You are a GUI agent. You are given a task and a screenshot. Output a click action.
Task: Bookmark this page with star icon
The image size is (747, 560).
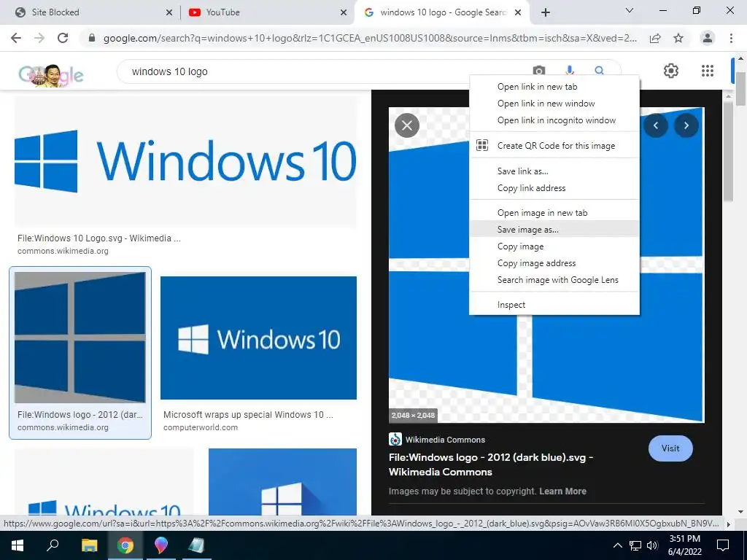[x=678, y=38]
